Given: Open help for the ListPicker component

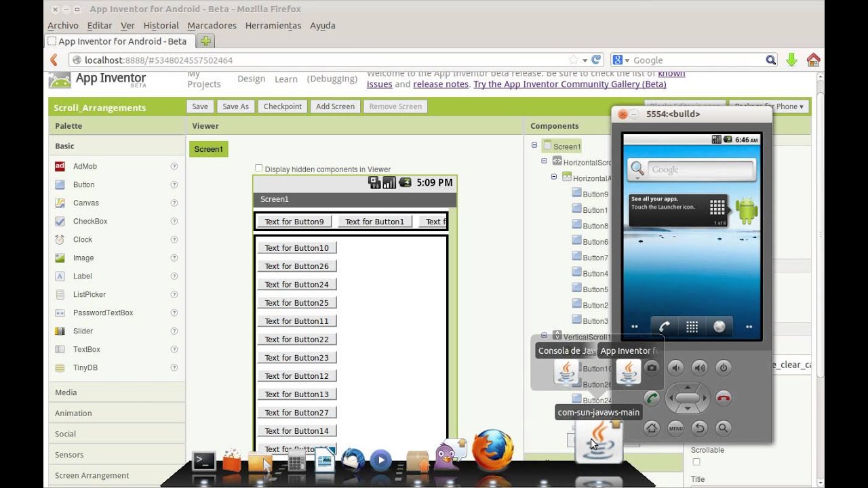Looking at the screenshot, I should tap(174, 294).
